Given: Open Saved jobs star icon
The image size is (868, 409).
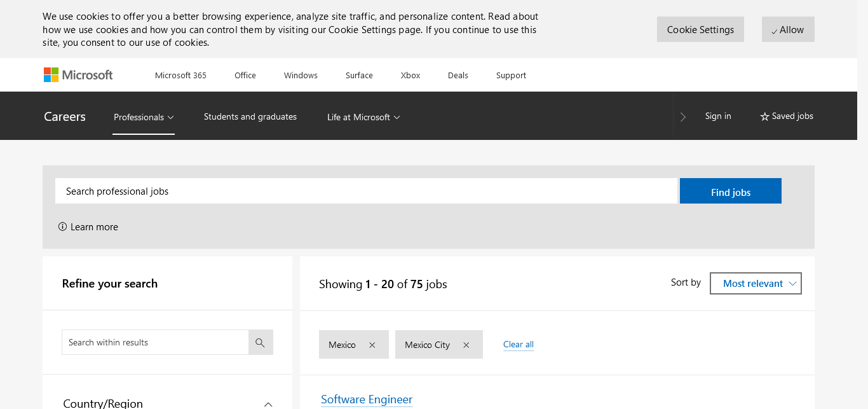Looking at the screenshot, I should coord(764,116).
